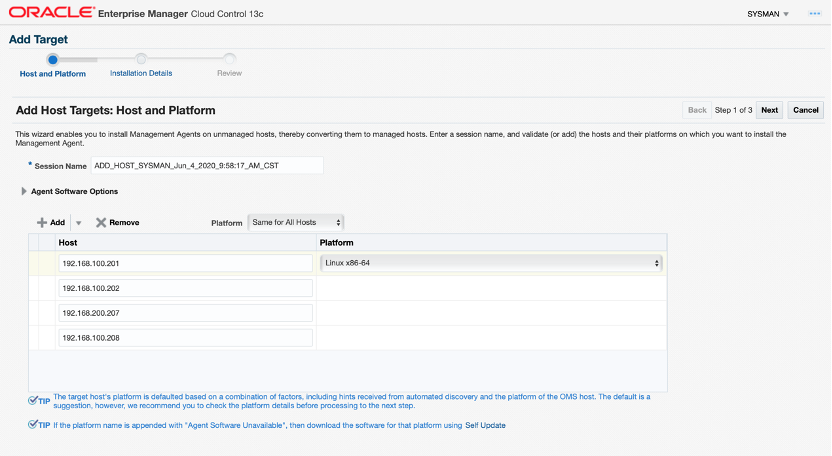
Task: Edit the Session Name field
Action: click(x=207, y=166)
